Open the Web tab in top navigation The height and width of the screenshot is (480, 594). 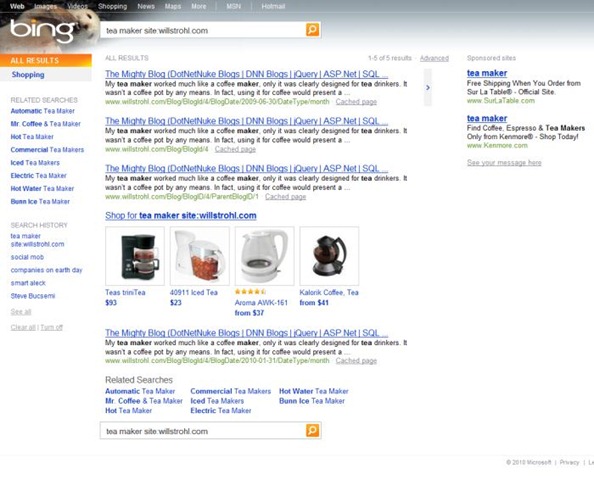point(17,6)
